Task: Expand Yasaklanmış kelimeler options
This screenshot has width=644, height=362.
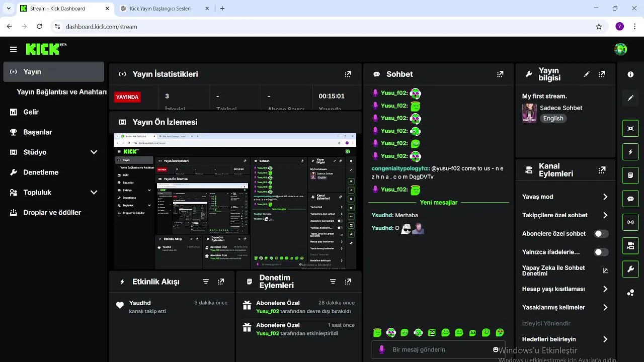Action: 605,307
